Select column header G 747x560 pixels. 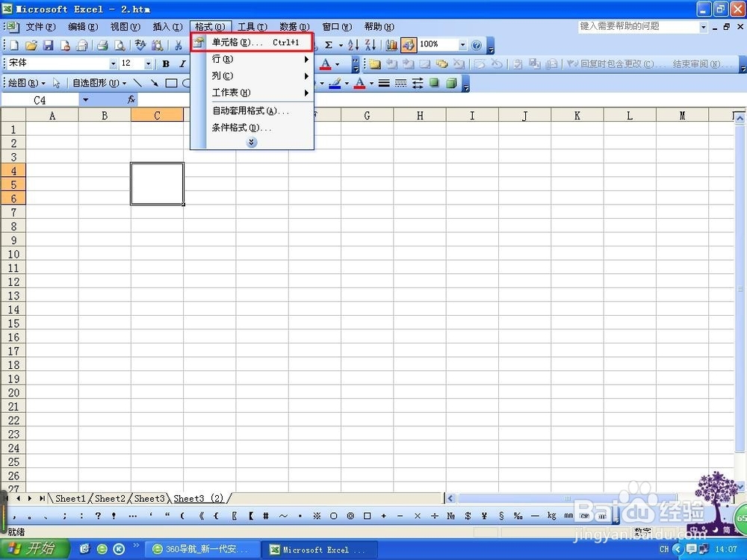coord(368,115)
